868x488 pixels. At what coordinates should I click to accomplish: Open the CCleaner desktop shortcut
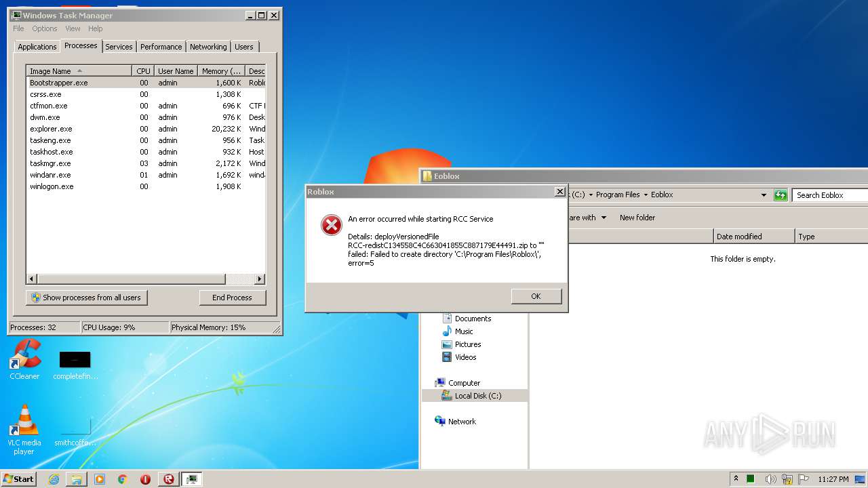click(24, 359)
